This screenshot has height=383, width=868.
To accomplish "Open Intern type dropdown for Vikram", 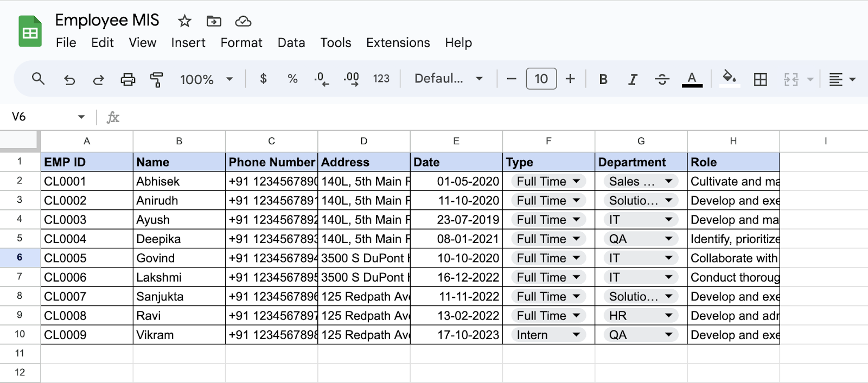I will pyautogui.click(x=548, y=335).
